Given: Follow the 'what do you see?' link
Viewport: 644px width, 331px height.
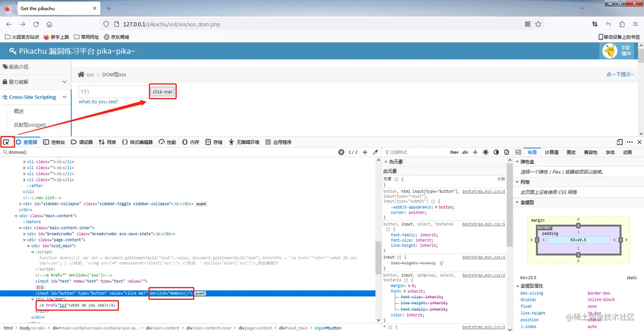Looking at the screenshot, I should click(x=98, y=102).
